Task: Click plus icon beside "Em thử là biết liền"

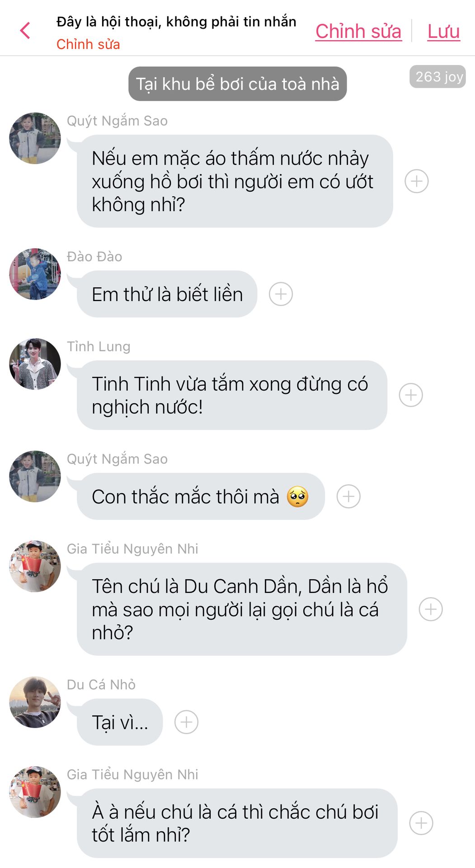Action: pyautogui.click(x=281, y=294)
